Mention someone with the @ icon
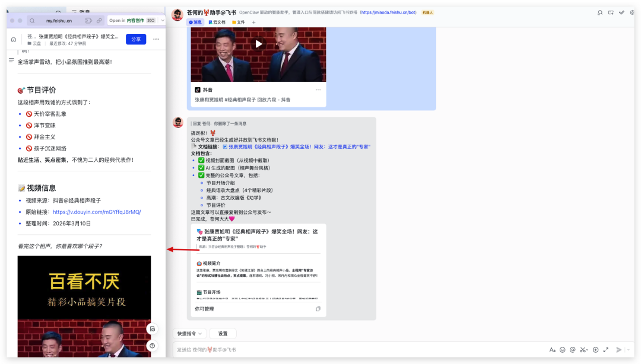The height and width of the screenshot is (364, 641). (x=573, y=350)
